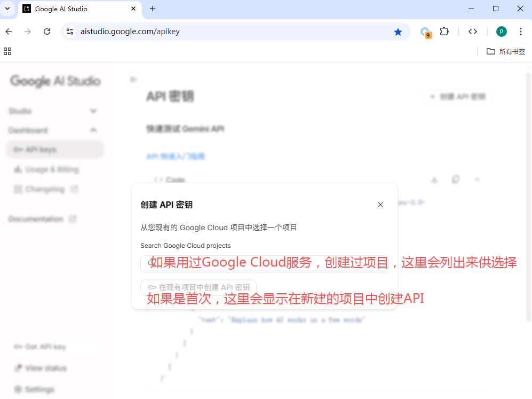The height and width of the screenshot is (399, 532).
Task: Open the 所有书签 folder
Action: coord(505,51)
